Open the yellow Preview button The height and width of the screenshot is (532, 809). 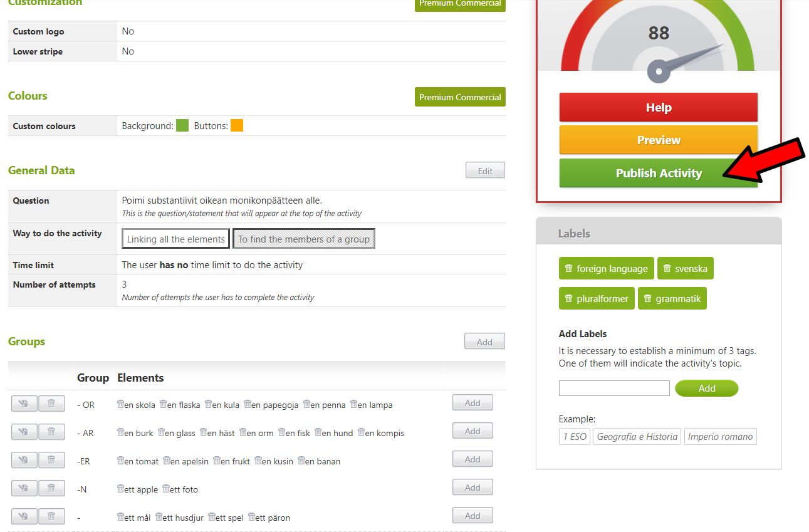click(658, 140)
